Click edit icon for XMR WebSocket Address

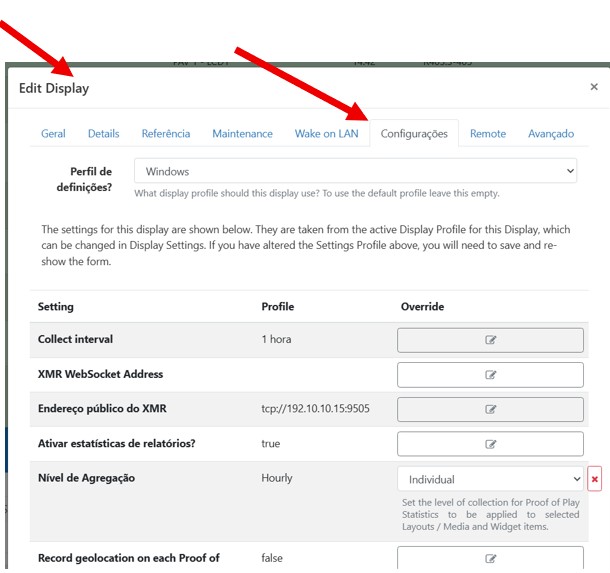(x=490, y=375)
